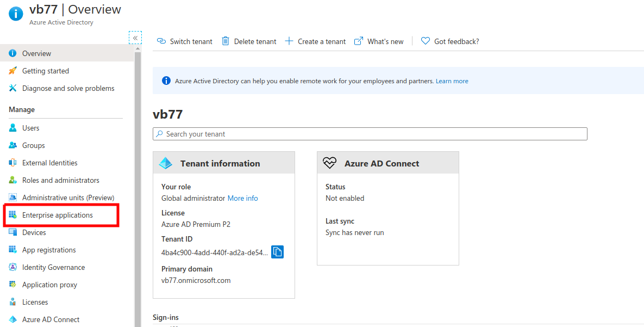
Task: Click the App registrations icon
Action: [x=12, y=250]
